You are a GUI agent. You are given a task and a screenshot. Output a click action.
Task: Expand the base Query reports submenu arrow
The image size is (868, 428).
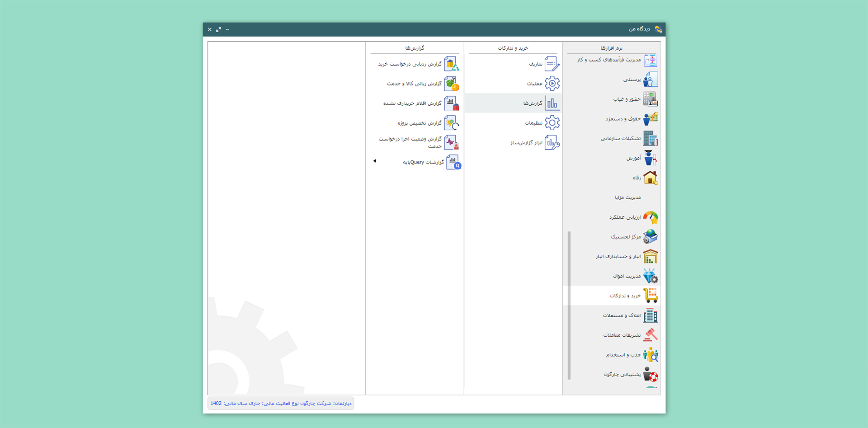pyautogui.click(x=374, y=161)
